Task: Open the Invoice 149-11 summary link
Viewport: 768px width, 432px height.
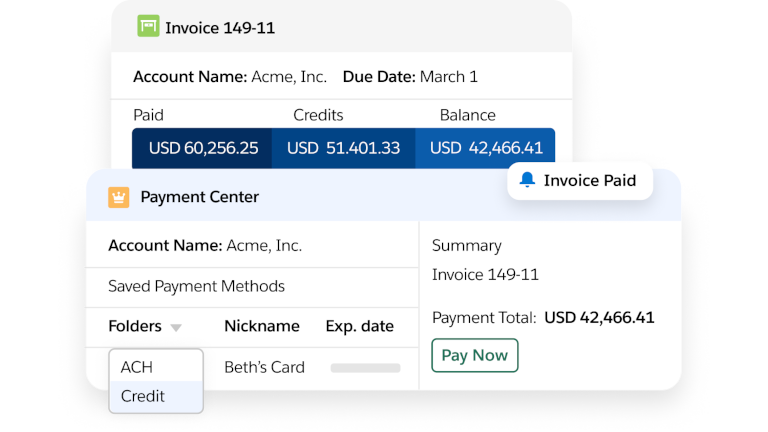Action: click(485, 274)
